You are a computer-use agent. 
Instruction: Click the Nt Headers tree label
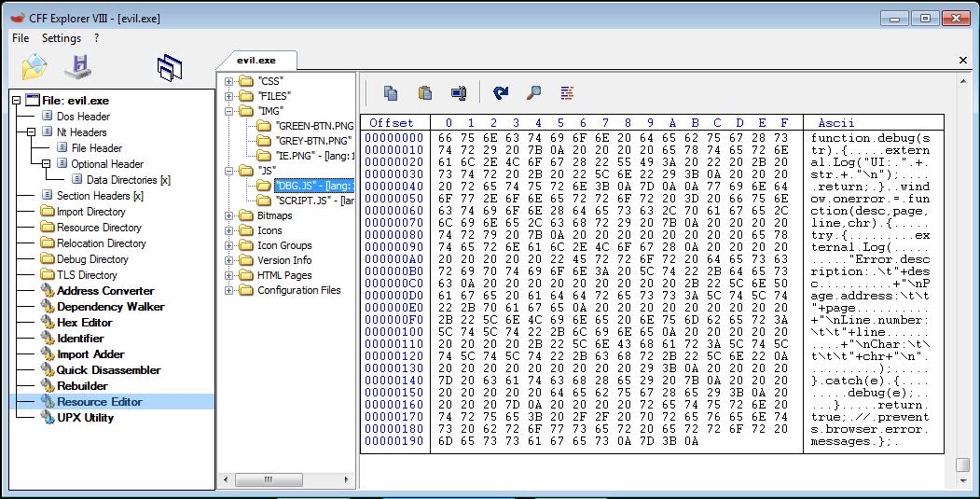pos(82,132)
